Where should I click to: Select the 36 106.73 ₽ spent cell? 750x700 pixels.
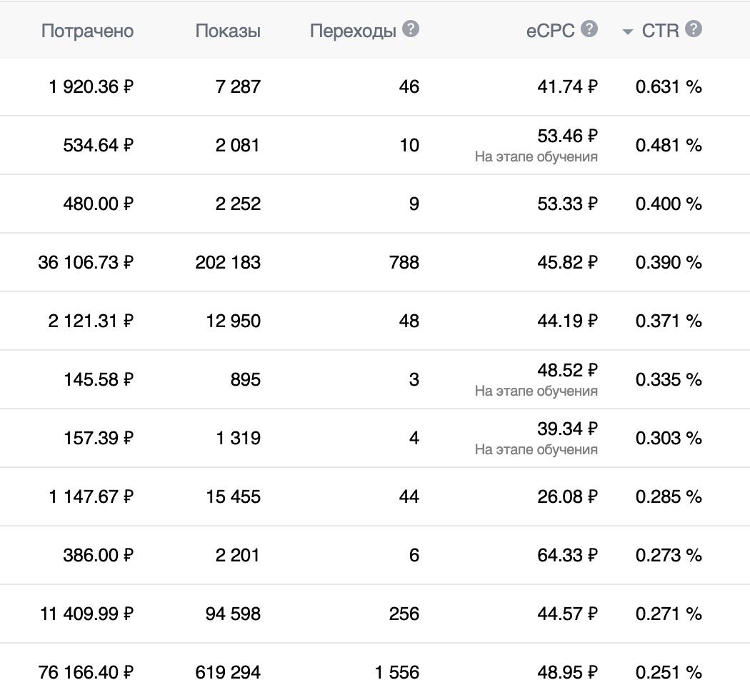point(86,263)
